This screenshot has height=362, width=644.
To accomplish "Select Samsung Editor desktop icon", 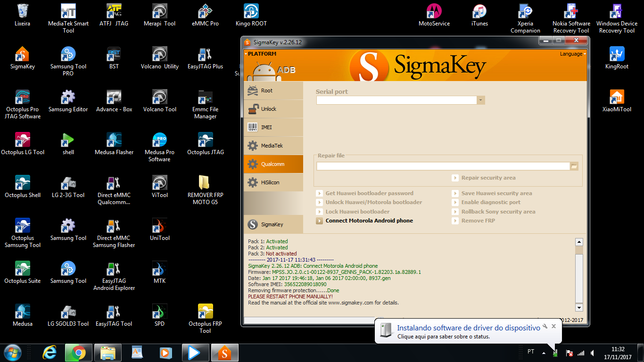I will 68,100.
